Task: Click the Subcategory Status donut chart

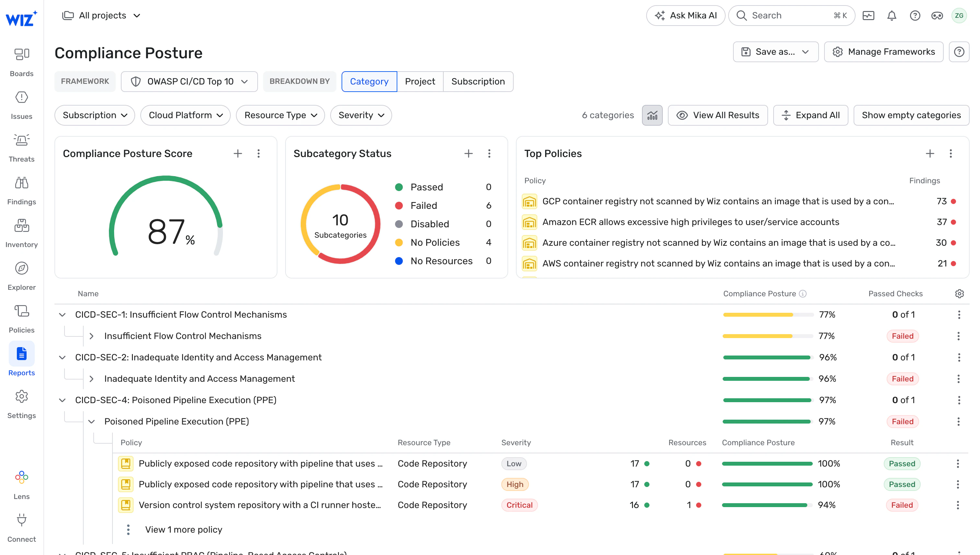Action: pyautogui.click(x=340, y=224)
